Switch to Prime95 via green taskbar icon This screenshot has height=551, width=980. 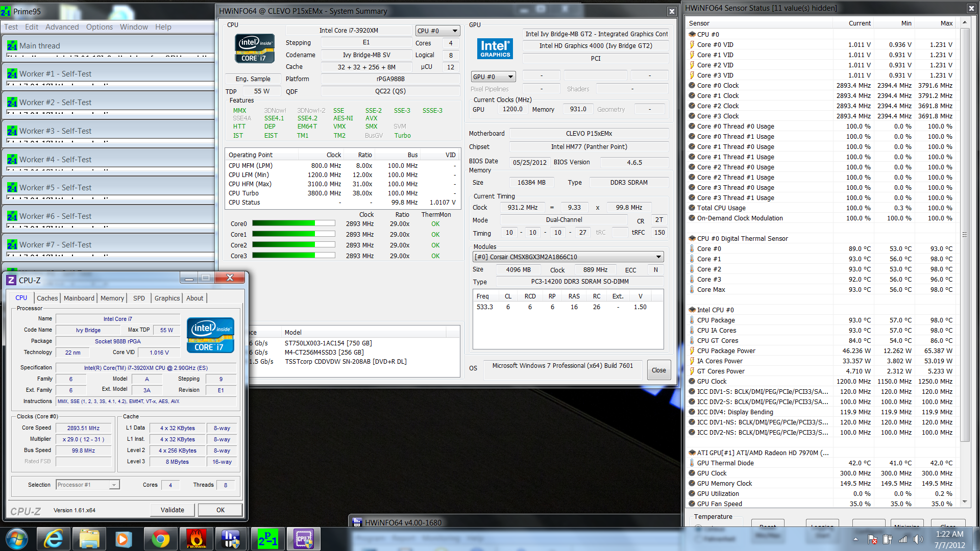click(x=267, y=539)
